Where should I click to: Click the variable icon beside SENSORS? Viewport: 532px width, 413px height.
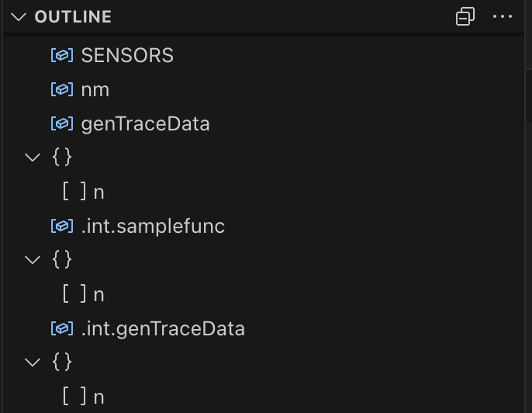pyautogui.click(x=62, y=55)
